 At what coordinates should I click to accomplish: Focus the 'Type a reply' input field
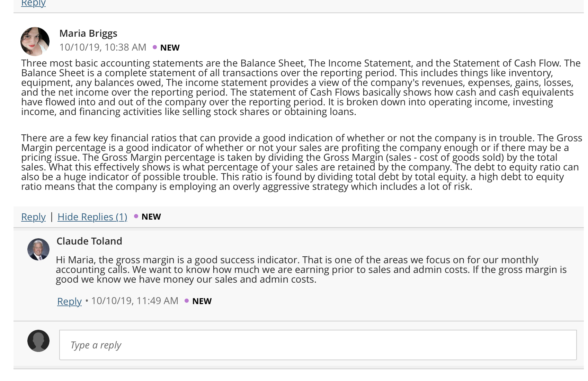318,345
